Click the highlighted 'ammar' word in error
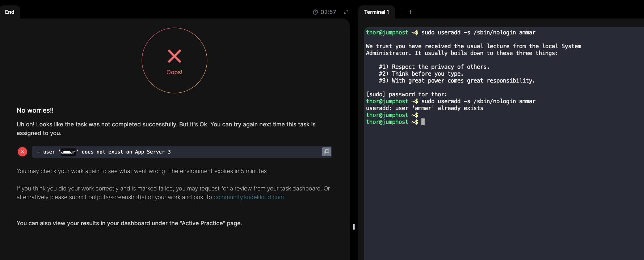Screen dimensions: 644x260 point(68,152)
